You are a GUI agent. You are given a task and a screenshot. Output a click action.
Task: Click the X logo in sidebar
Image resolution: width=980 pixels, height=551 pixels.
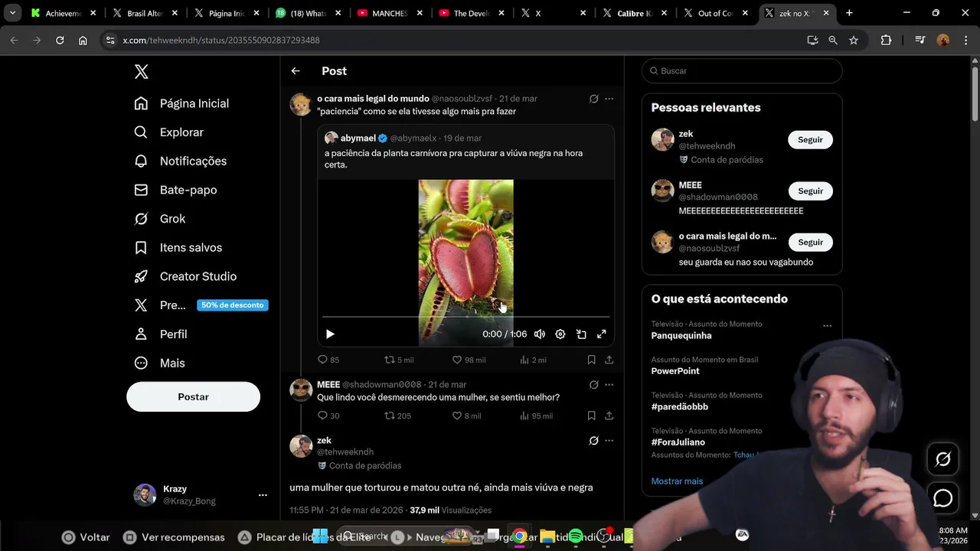tap(141, 72)
